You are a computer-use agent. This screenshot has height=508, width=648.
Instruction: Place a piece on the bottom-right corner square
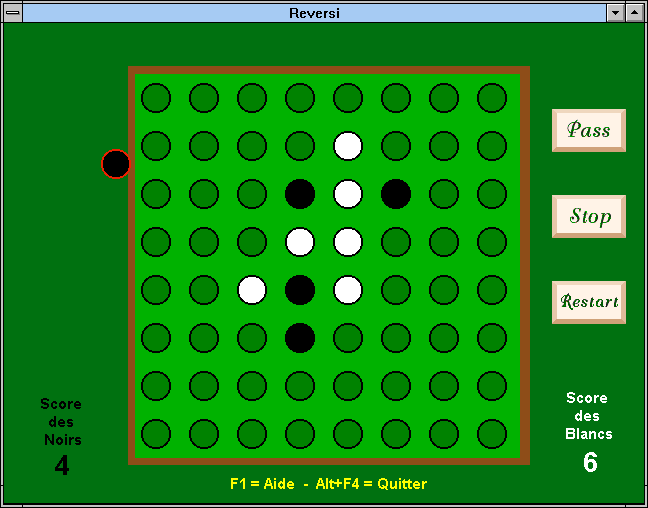pyautogui.click(x=492, y=434)
